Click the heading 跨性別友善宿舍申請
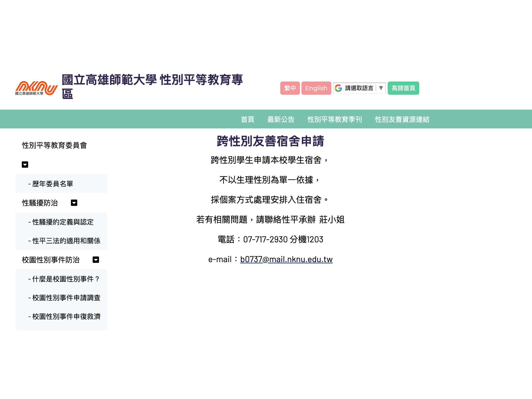The height and width of the screenshot is (399, 532). (270, 141)
